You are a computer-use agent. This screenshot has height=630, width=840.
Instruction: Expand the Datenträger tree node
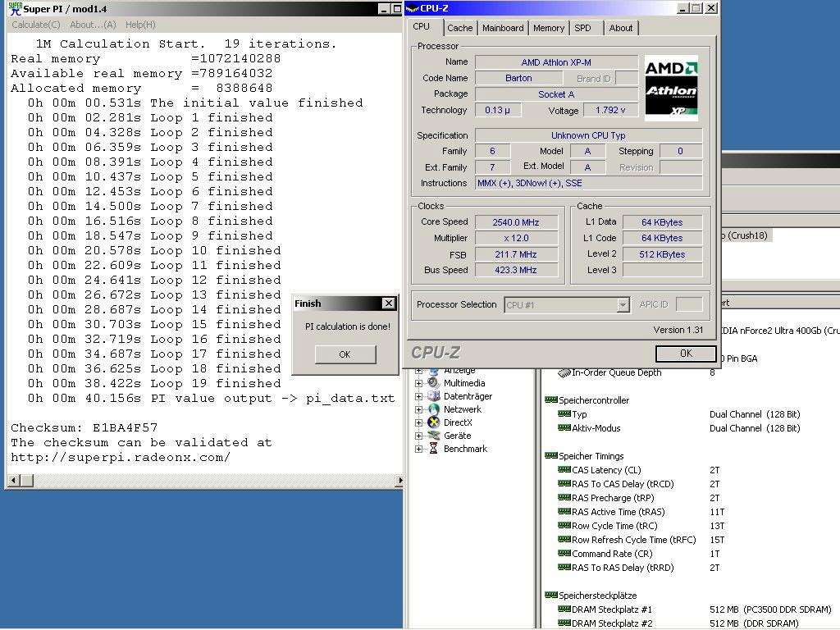(418, 396)
